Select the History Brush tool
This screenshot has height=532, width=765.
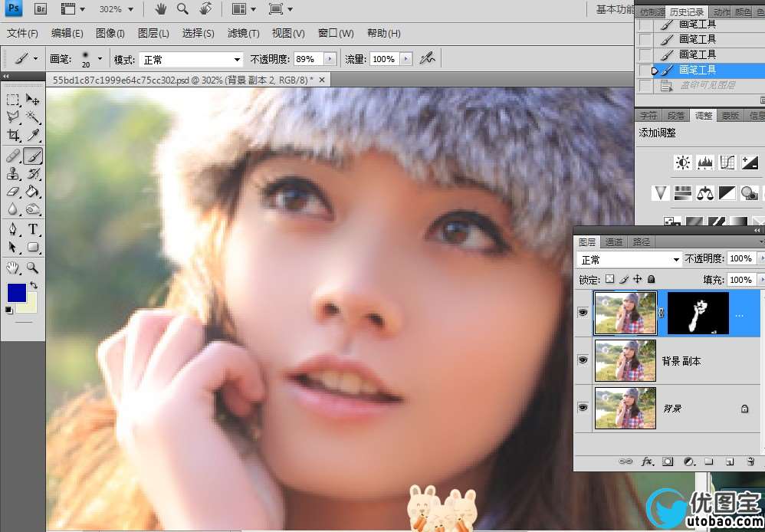click(33, 174)
